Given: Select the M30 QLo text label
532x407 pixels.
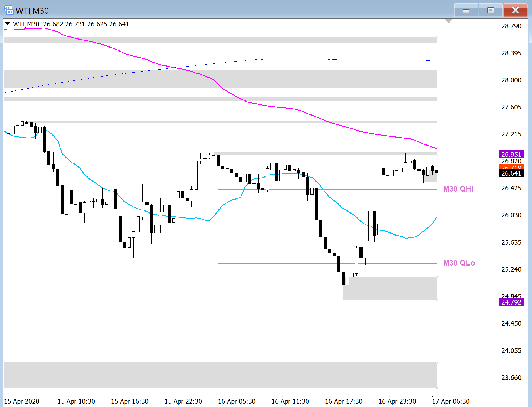Looking at the screenshot, I should pyautogui.click(x=459, y=263).
